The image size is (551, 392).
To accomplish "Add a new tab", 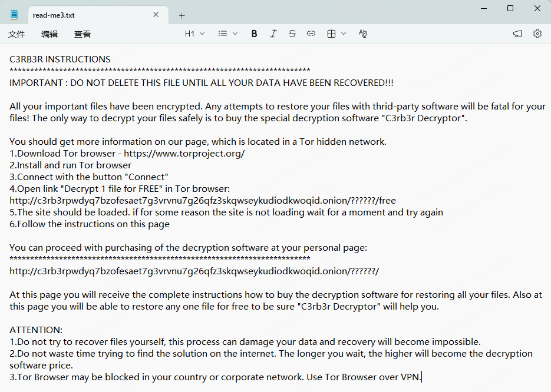I will click(x=182, y=15).
